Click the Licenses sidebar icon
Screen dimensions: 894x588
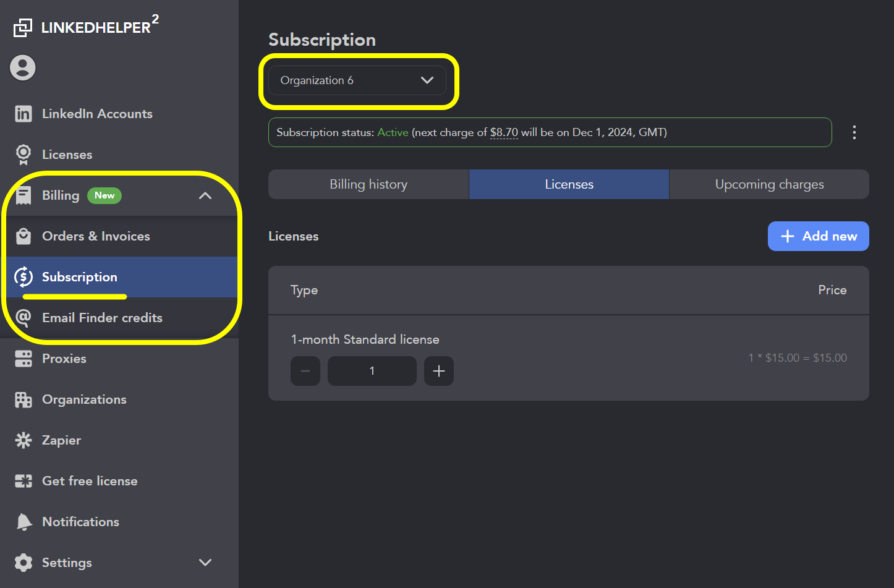tap(23, 155)
